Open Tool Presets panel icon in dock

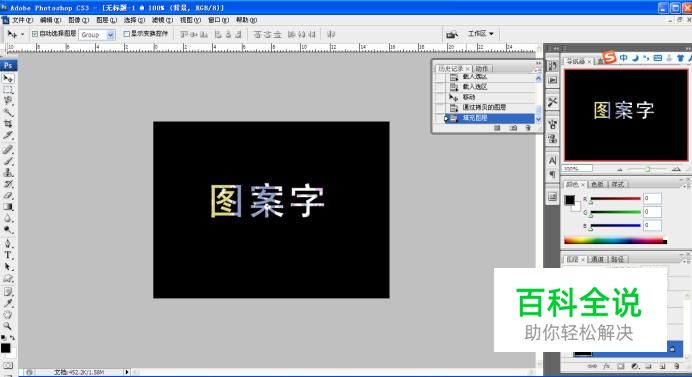click(552, 102)
